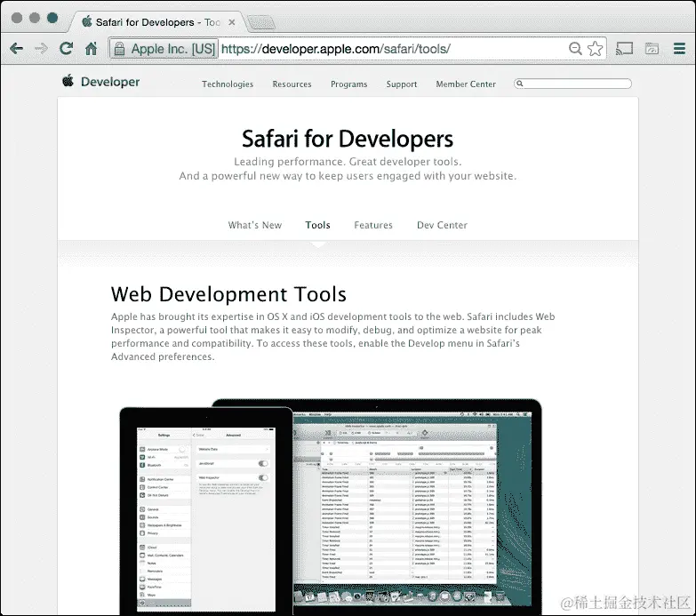
Task: Click the yellow minimize window button
Action: pyautogui.click(x=35, y=18)
